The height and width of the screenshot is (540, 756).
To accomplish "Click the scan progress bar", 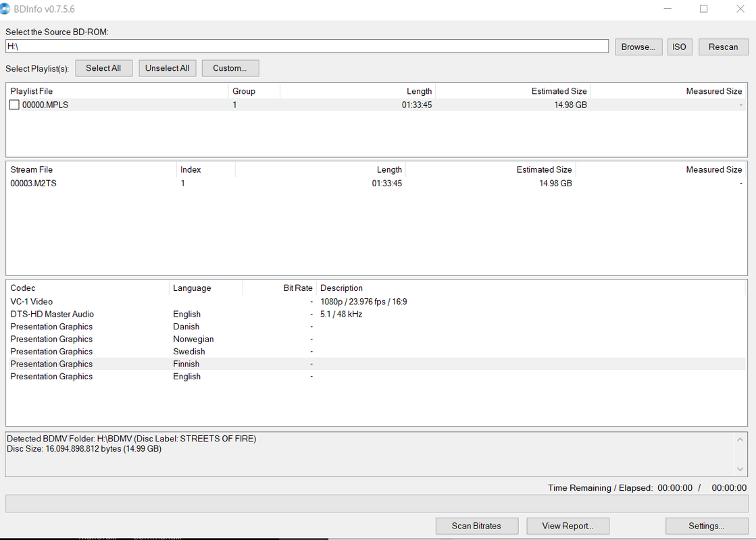I will [x=376, y=504].
